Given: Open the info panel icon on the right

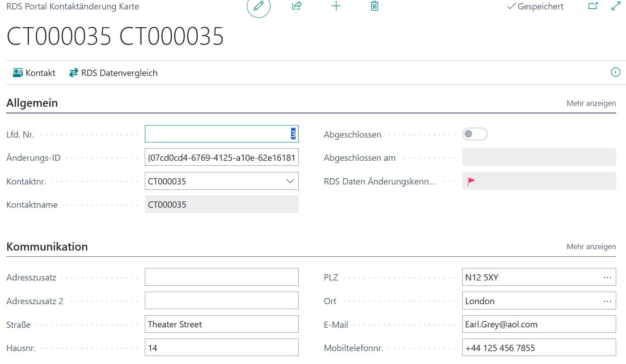Looking at the screenshot, I should 615,72.
